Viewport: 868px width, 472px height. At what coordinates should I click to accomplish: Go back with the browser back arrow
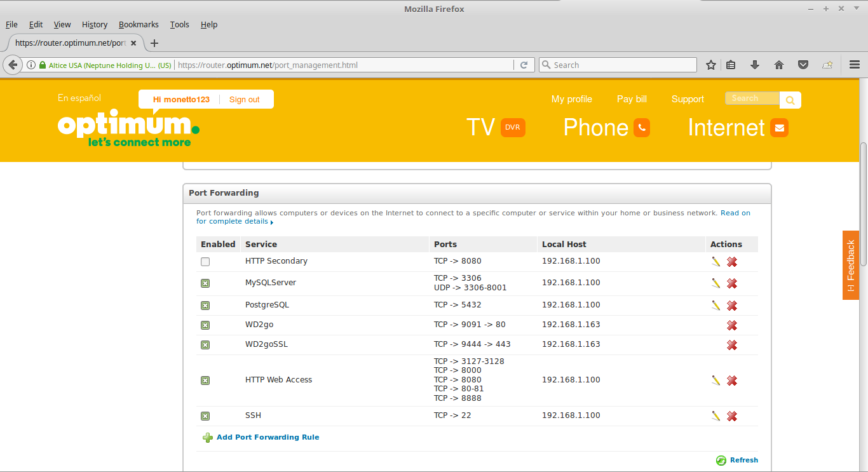coord(13,65)
